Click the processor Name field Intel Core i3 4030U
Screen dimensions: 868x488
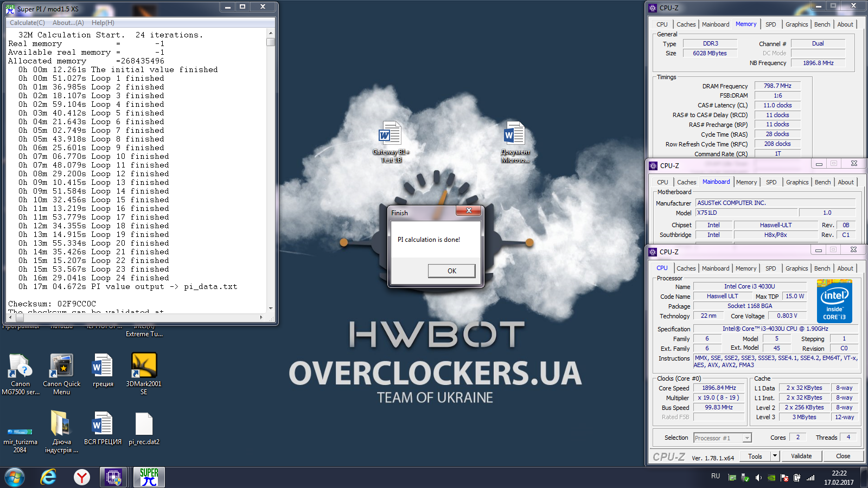click(750, 286)
